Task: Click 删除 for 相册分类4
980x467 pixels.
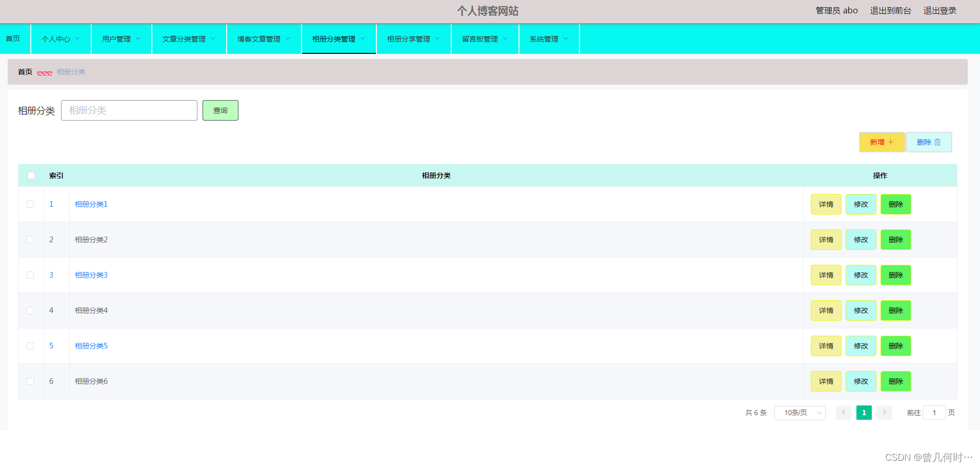Action: (896, 310)
